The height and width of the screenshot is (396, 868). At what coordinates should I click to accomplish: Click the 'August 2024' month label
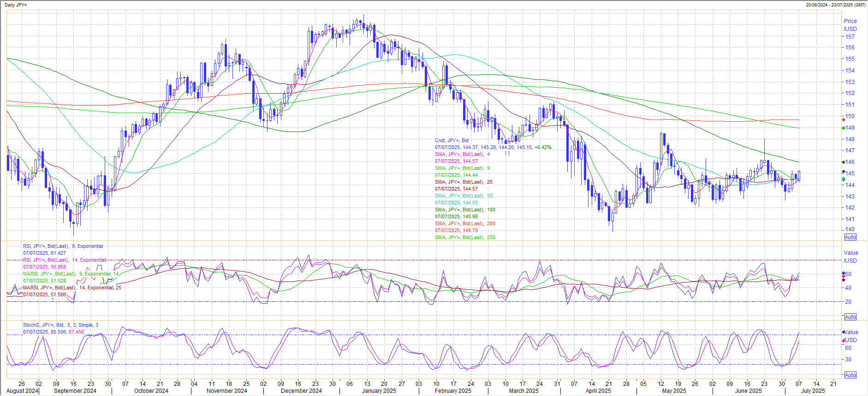point(22,391)
